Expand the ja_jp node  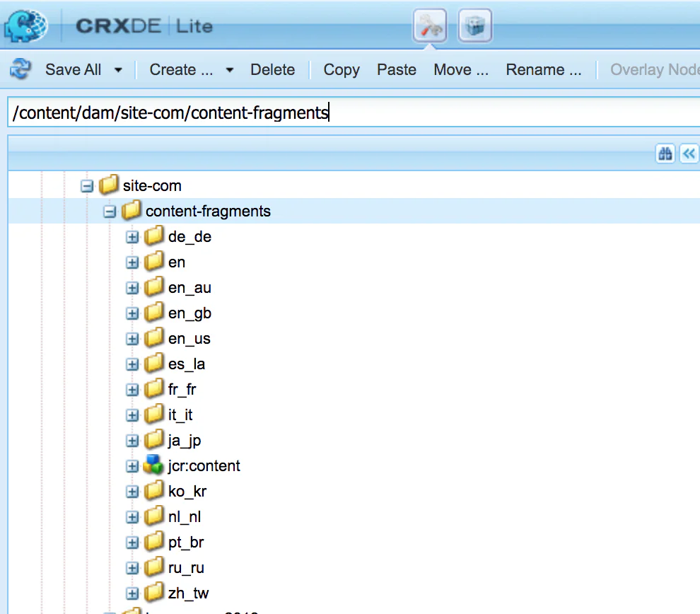click(x=132, y=441)
